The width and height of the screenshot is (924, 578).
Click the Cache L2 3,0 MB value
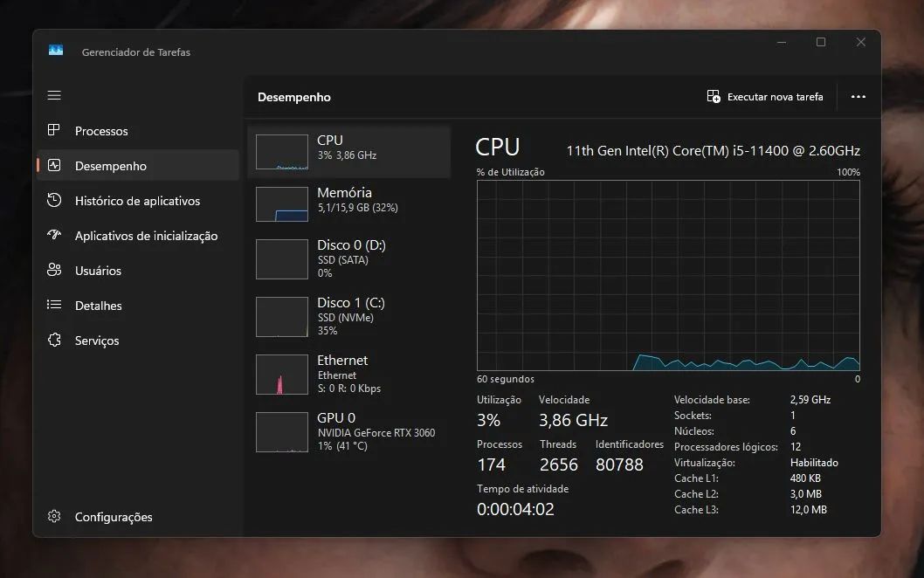coord(805,494)
